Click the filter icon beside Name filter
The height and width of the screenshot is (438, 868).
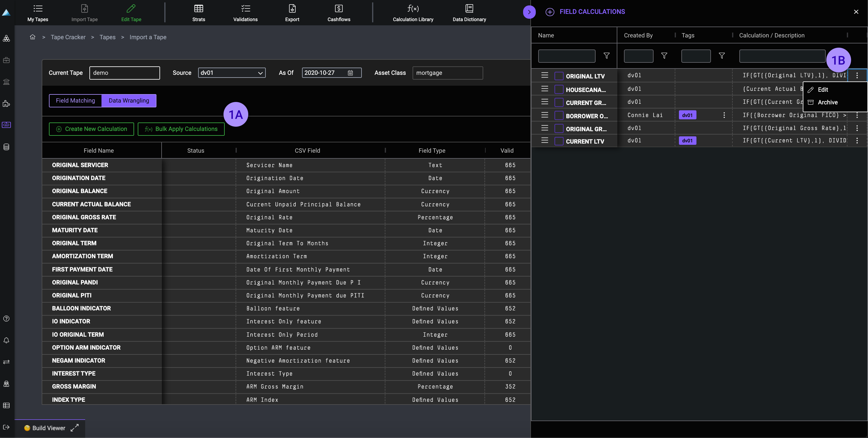point(606,56)
